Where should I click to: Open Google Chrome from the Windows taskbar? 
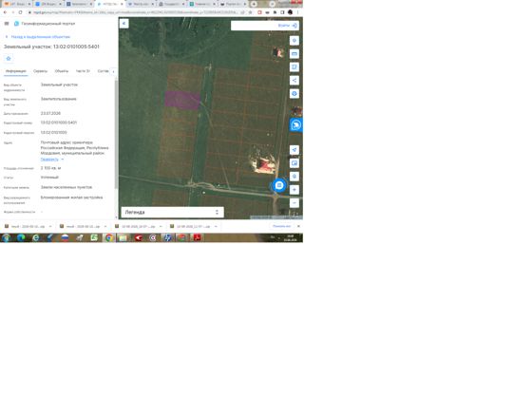pyautogui.click(x=109, y=237)
